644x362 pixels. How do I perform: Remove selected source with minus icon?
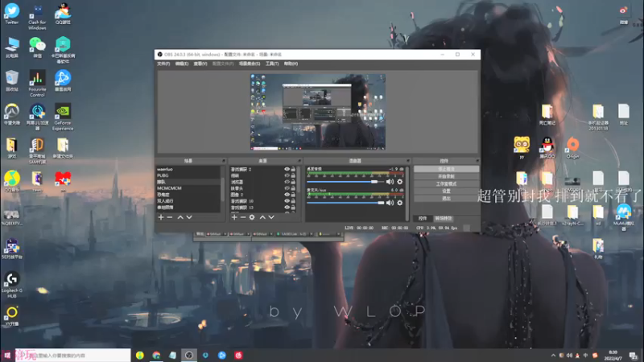[243, 217]
